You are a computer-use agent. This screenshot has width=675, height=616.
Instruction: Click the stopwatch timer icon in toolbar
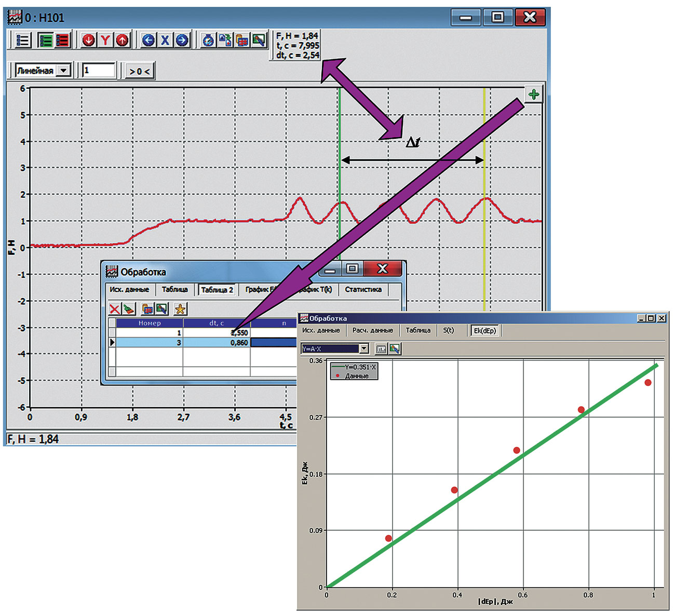coord(208,40)
